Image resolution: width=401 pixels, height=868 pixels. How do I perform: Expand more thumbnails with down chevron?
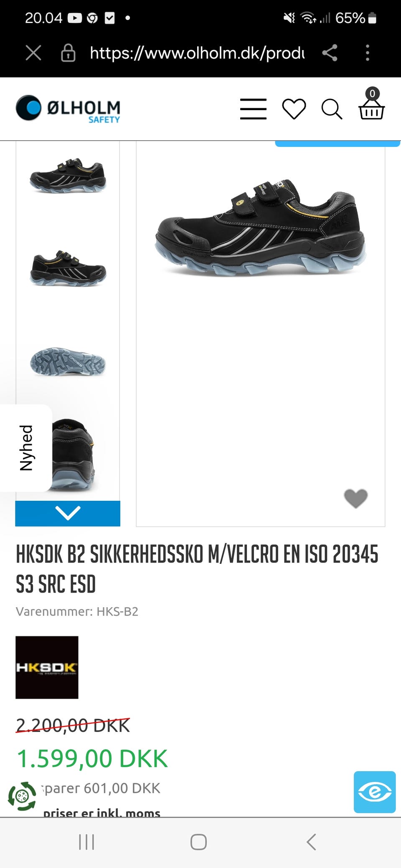point(68,513)
